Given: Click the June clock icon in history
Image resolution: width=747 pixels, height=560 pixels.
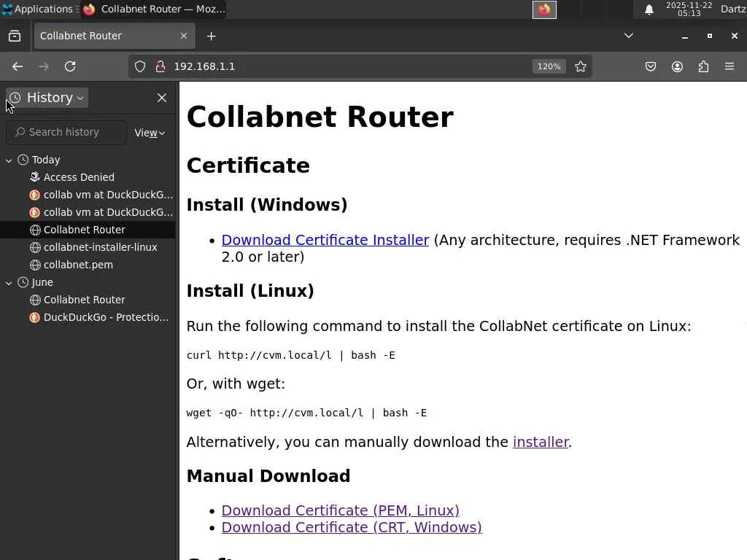Looking at the screenshot, I should pos(23,282).
